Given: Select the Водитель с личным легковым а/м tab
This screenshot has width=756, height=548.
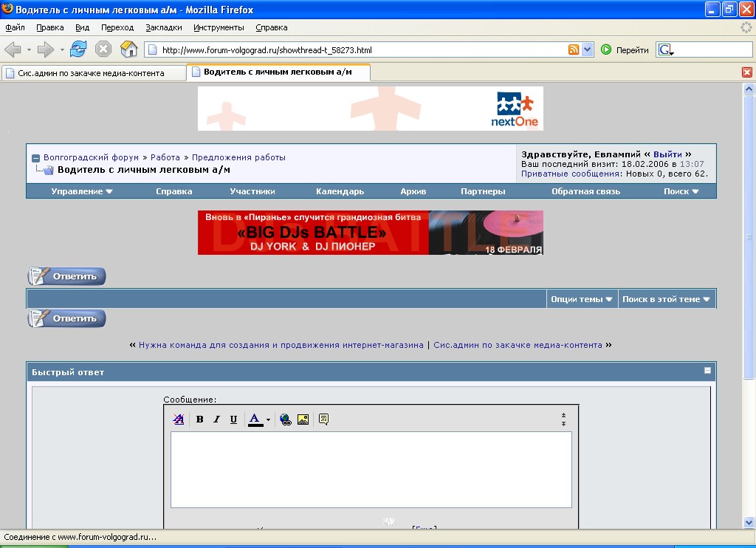Looking at the screenshot, I should click(278, 72).
